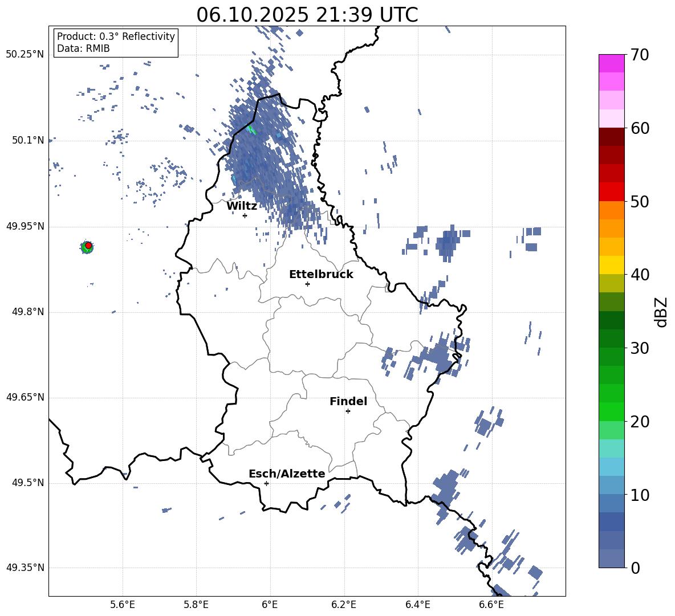Click the 49.65°N latitude label
675x616 pixels.
click(25, 397)
